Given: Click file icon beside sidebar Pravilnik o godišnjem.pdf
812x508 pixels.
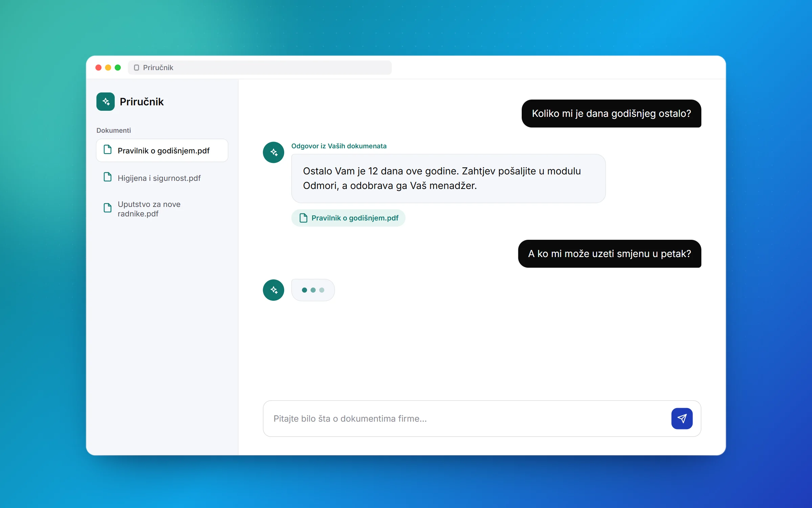Looking at the screenshot, I should point(108,150).
